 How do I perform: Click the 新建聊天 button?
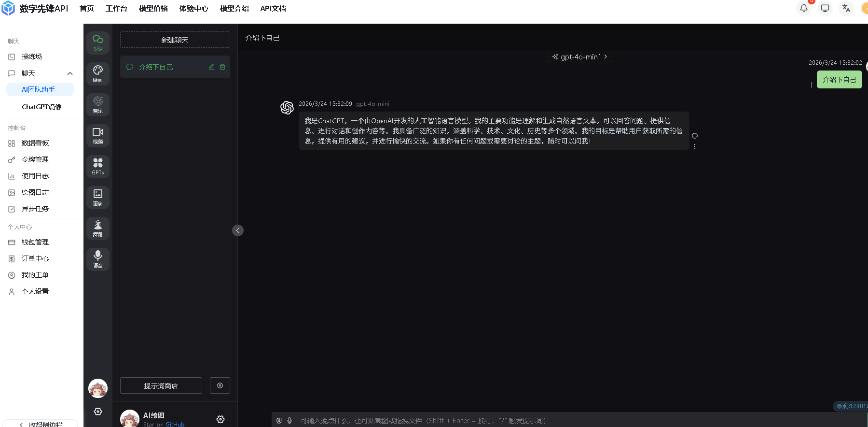(175, 40)
